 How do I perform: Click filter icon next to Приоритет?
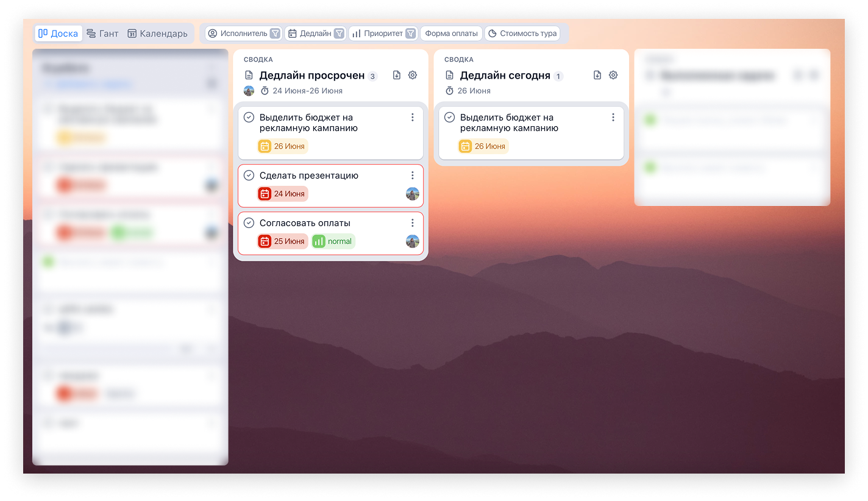(x=411, y=34)
